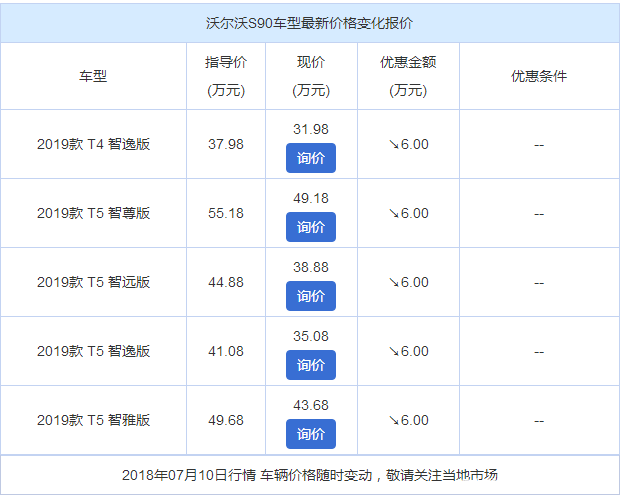620x496 pixels.
Task: Select model name 2019款 T5 智逸版
Action: (x=94, y=351)
